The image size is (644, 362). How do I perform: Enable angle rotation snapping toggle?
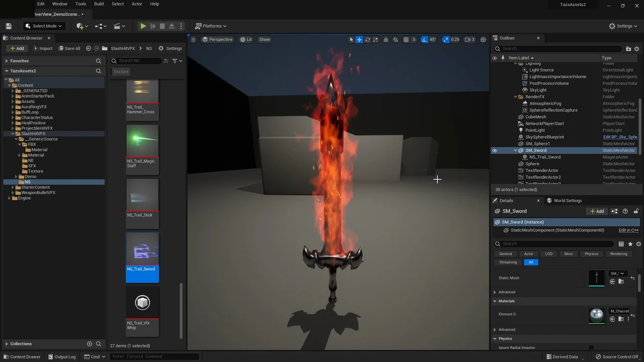(x=425, y=39)
